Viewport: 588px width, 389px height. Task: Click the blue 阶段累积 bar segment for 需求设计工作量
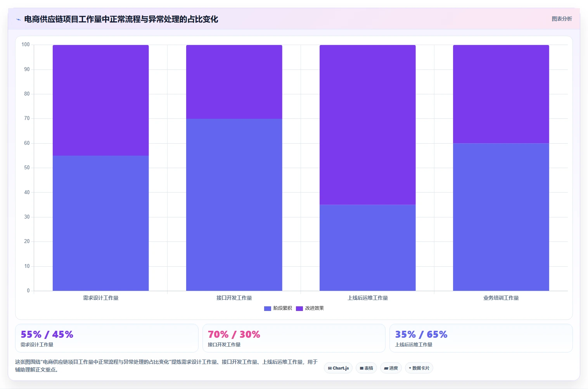pos(101,223)
